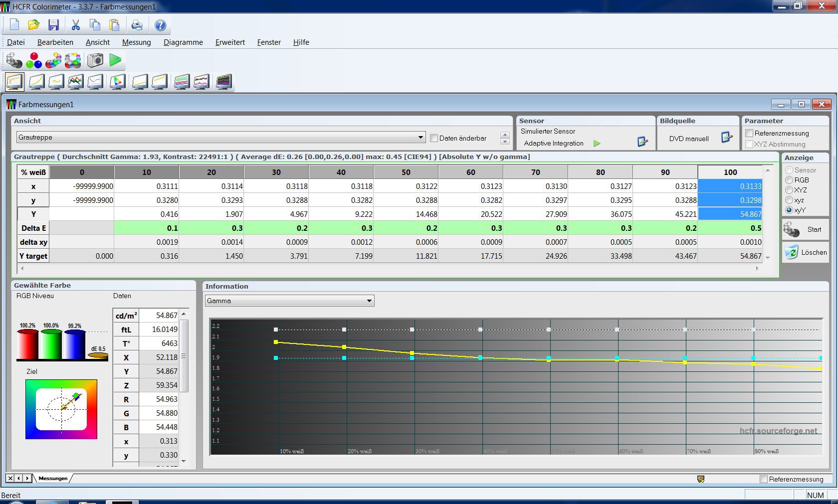Select the XYZ display radio button
Viewport: 838px width, 504px height.
pos(789,190)
